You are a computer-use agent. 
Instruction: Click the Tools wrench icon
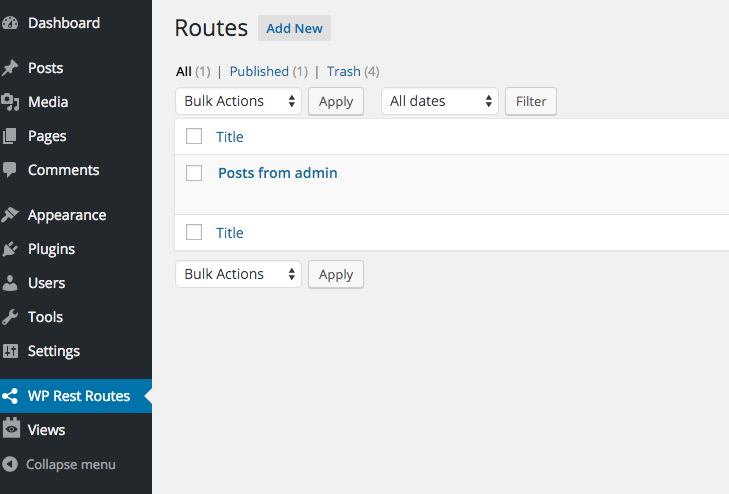(x=10, y=317)
